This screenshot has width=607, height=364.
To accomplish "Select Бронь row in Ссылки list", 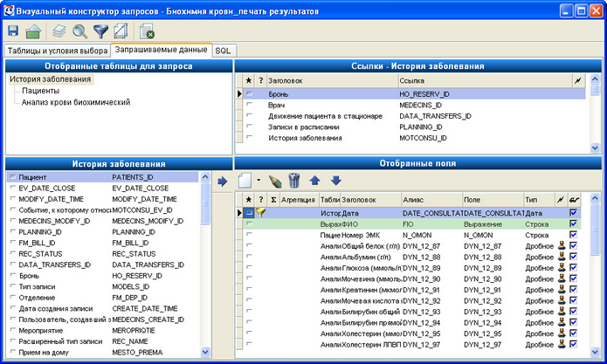I will pos(414,94).
